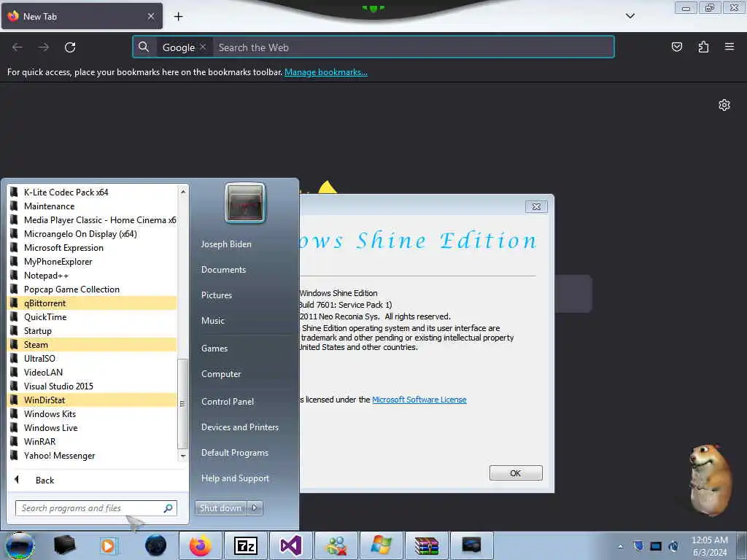This screenshot has width=747, height=560.
Task: Click the monitor icon at the end of the taskbar
Action: tap(472, 545)
